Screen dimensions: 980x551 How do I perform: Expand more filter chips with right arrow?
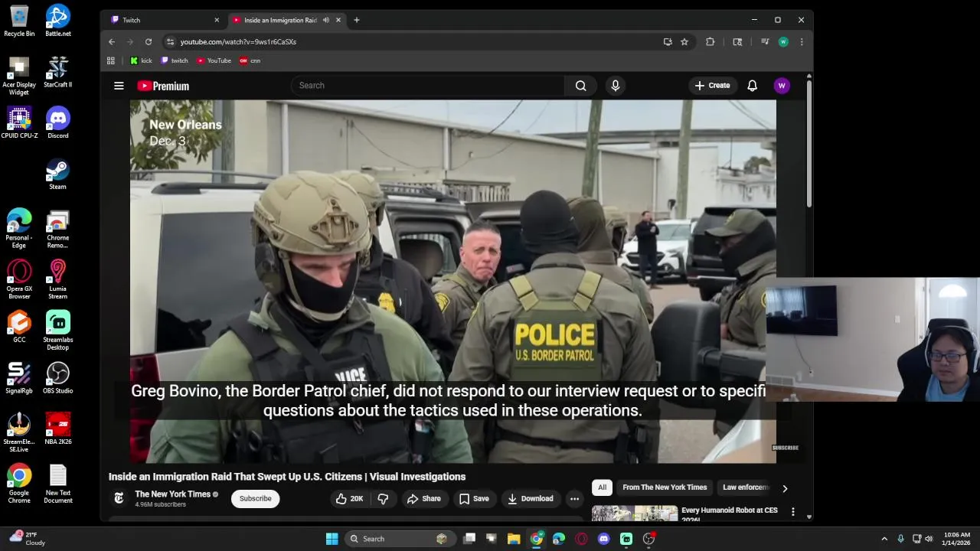coord(785,488)
